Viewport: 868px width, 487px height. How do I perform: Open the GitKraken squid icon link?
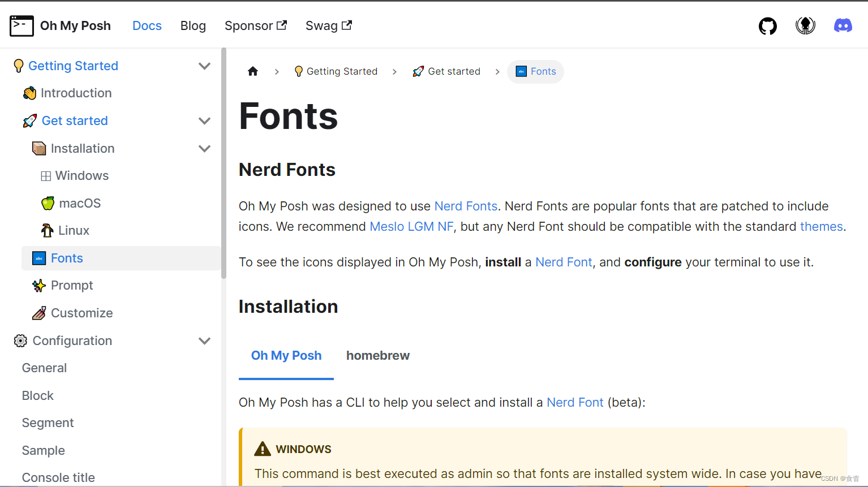point(805,25)
